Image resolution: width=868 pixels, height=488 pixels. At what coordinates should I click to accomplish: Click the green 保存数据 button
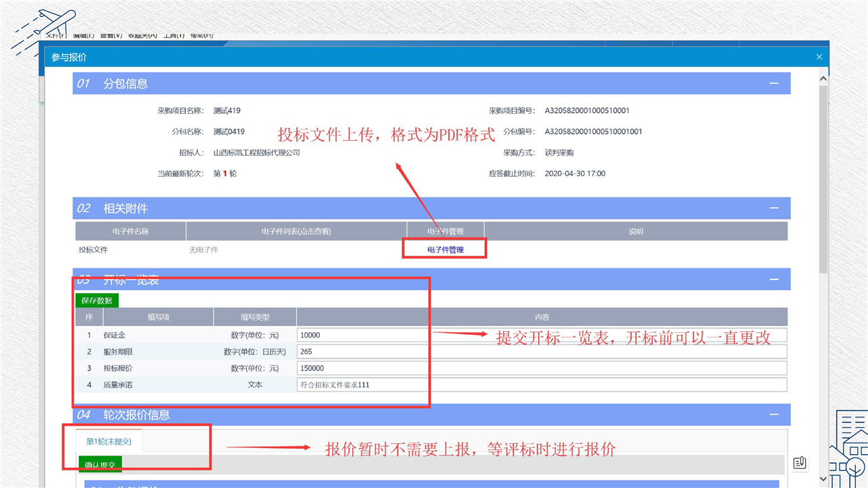(x=97, y=300)
